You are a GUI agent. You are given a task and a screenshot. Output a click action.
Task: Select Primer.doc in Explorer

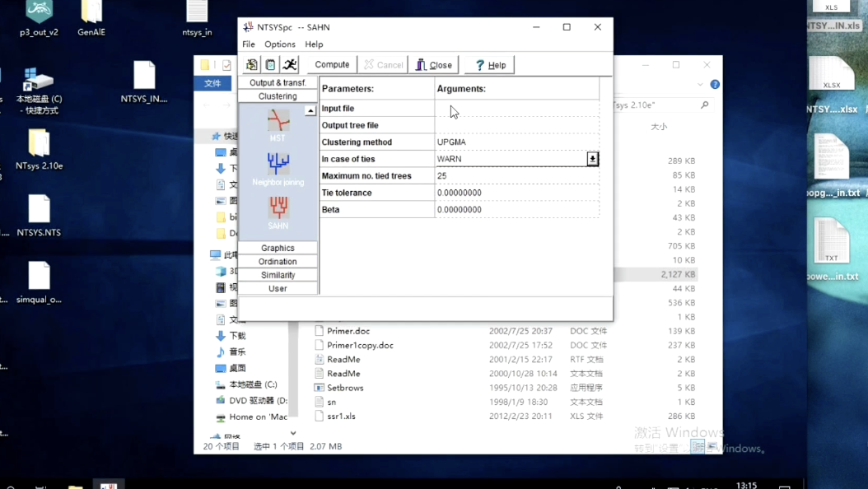348,331
